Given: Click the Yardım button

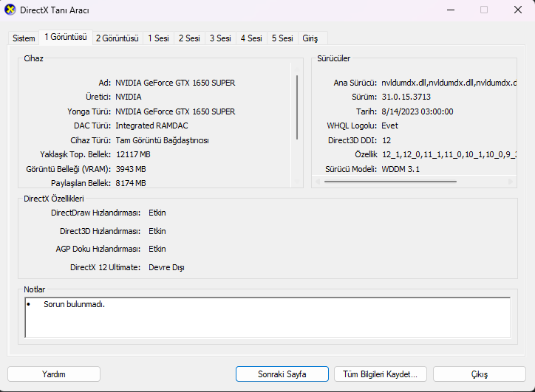Looking at the screenshot, I should click(54, 374).
